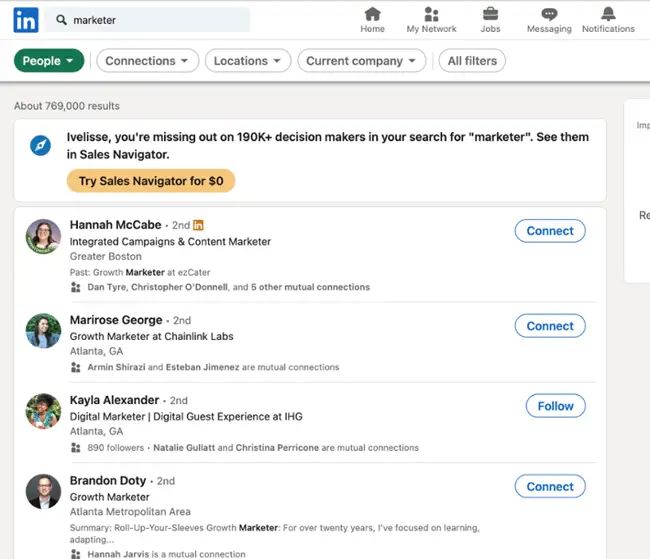Go to My Network icon
This screenshot has width=650, height=559.
coord(431,14)
